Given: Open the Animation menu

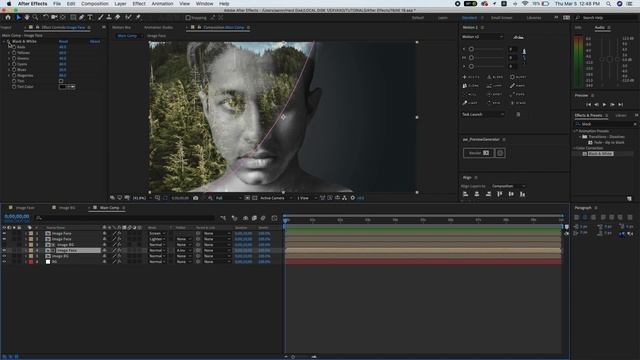Looking at the screenshot, I should (x=162, y=4).
